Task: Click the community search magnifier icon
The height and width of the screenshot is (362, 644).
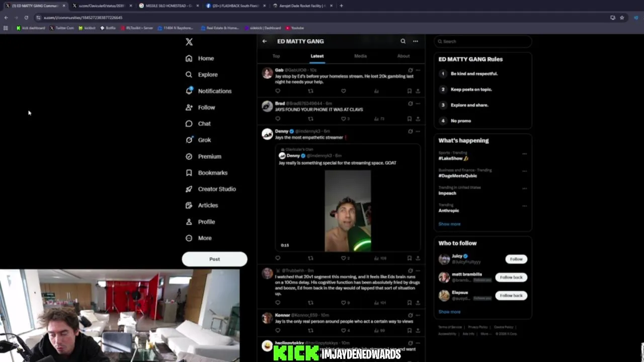Action: [403, 41]
